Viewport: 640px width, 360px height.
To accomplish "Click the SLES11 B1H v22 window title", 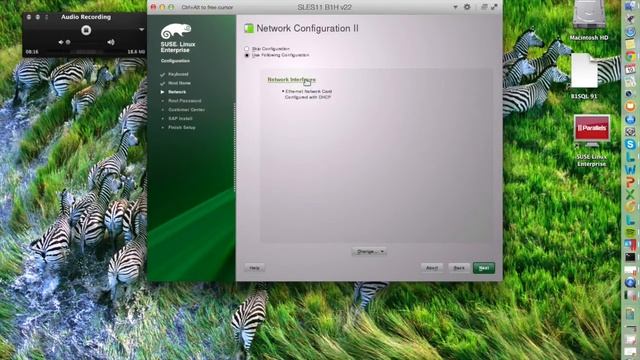I will [x=324, y=7].
